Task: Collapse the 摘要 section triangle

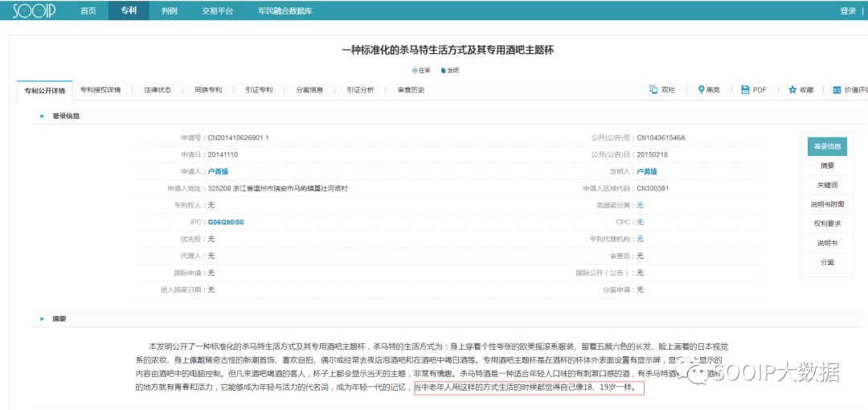Action: (x=42, y=319)
